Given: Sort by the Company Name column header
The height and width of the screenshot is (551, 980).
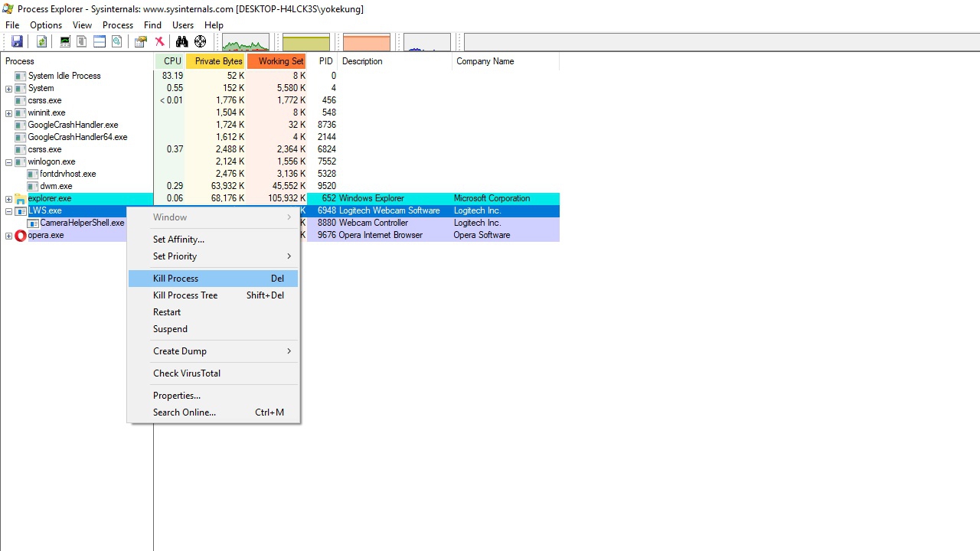Looking at the screenshot, I should coord(506,61).
